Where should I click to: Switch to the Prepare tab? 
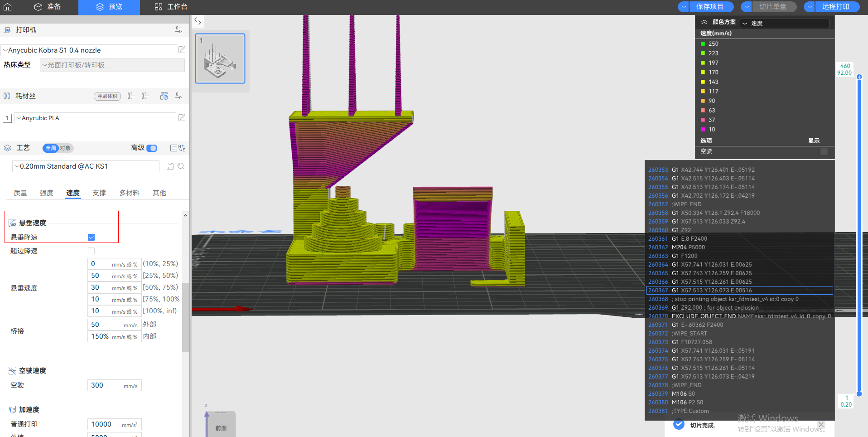click(48, 7)
